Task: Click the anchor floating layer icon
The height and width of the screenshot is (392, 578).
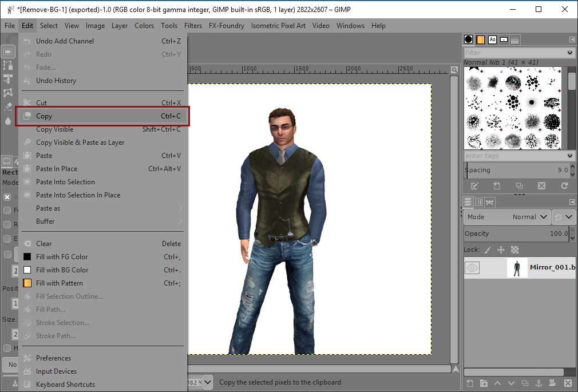Action: (538, 383)
